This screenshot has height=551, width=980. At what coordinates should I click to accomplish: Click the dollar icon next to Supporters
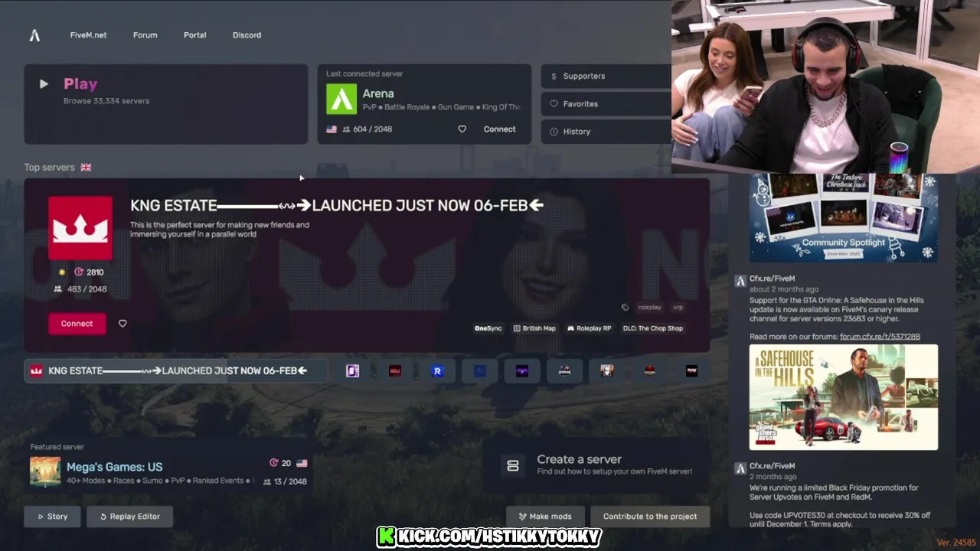[x=554, y=76]
